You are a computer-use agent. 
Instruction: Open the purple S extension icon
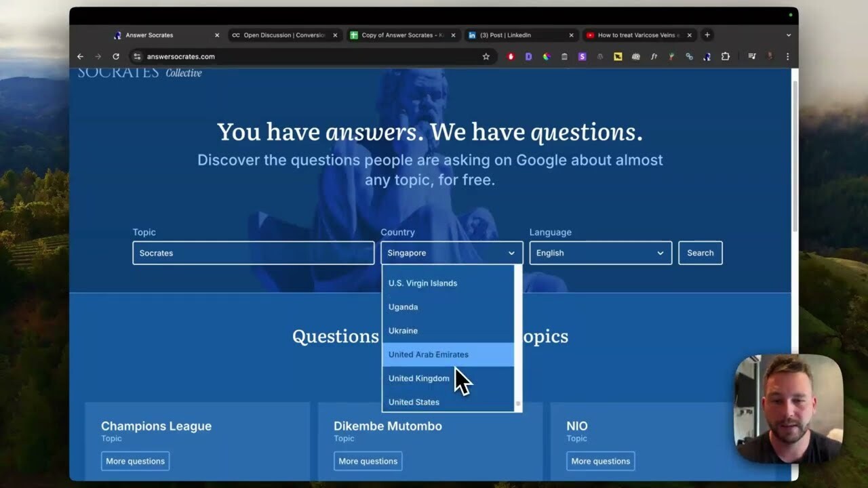(582, 57)
